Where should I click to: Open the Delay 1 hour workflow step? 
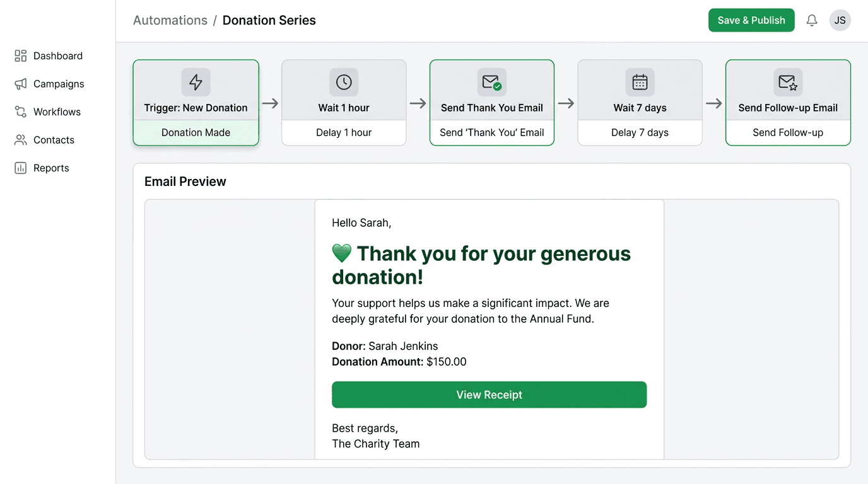pos(344,132)
